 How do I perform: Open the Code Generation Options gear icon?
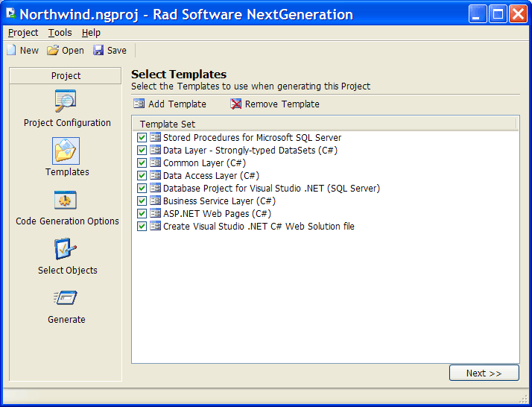(66, 200)
